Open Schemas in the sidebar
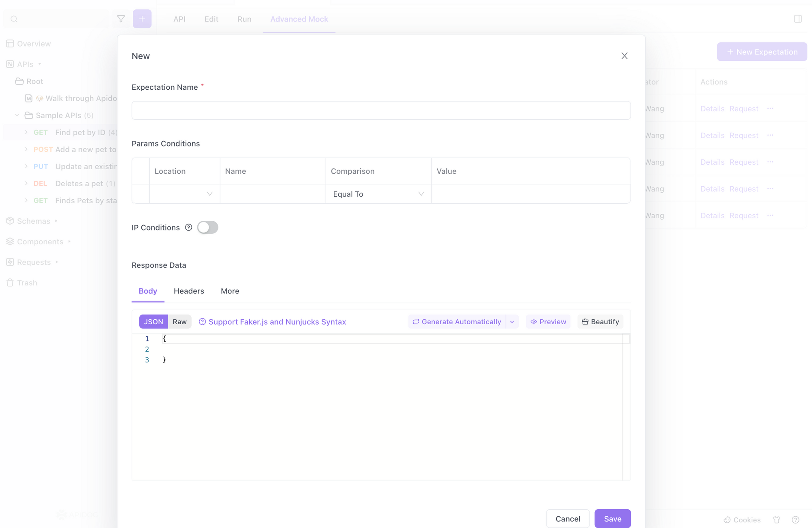The width and height of the screenshot is (812, 528). point(33,221)
